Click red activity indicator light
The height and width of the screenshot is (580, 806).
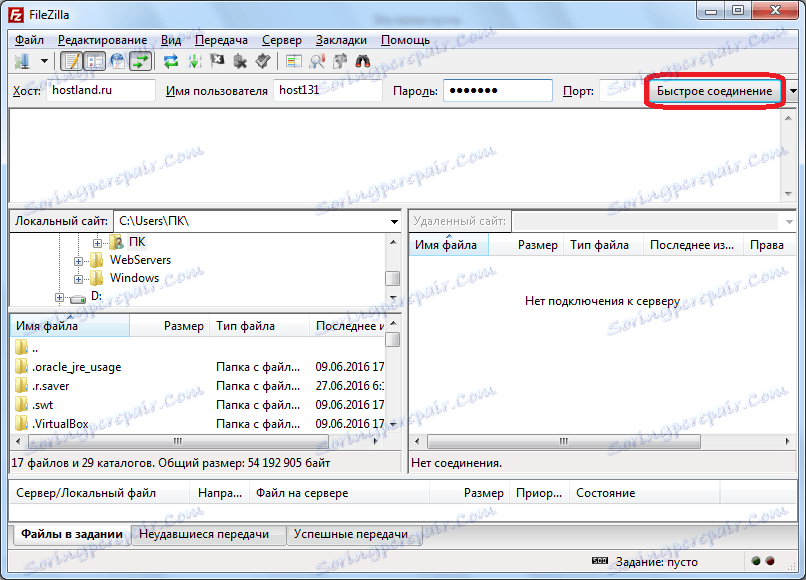[770, 561]
